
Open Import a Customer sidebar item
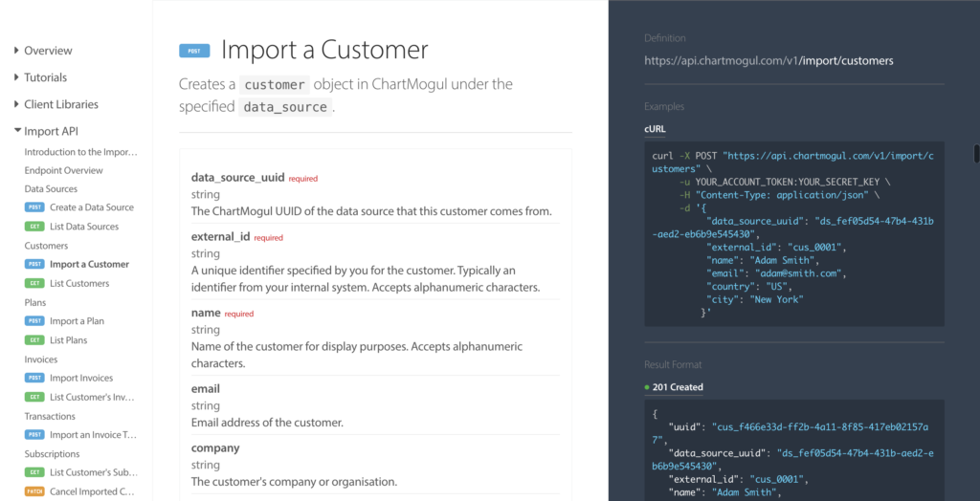pyautogui.click(x=89, y=264)
